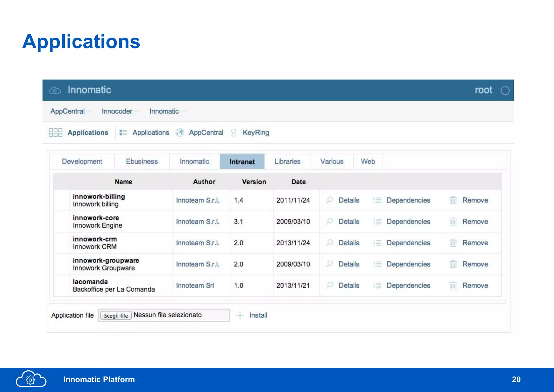This screenshot has height=392, width=554.
Task: Open the Web category tab
Action: [368, 162]
